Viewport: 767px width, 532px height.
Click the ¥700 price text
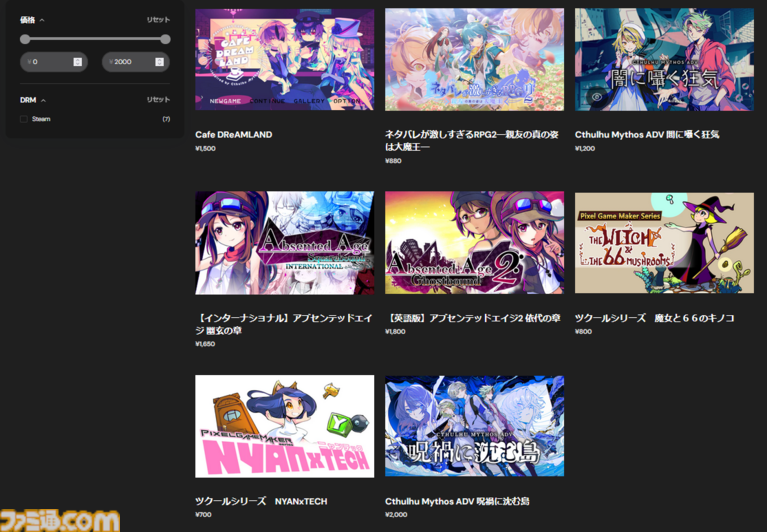(x=203, y=514)
